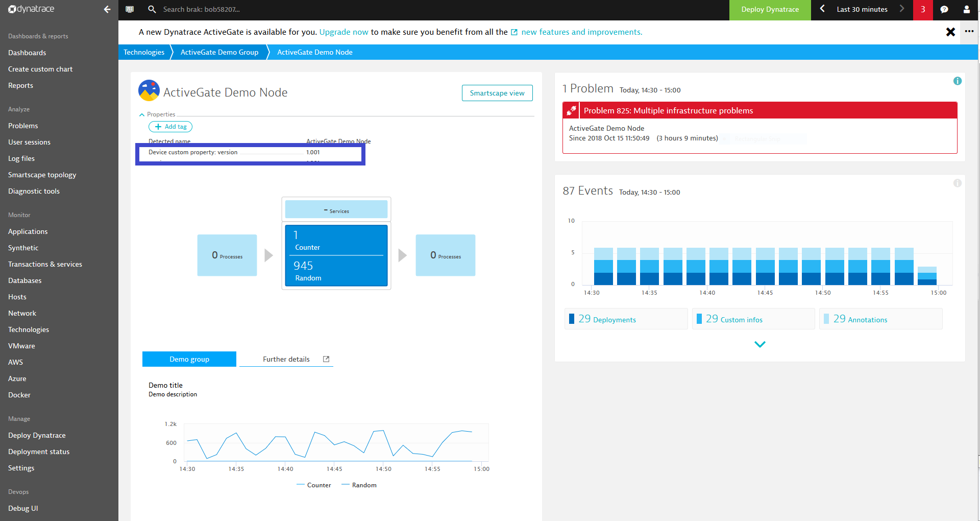Screen dimensions: 980x521
Task: Go to ActiveGate Demo Group breadcrumb
Action: coord(219,52)
